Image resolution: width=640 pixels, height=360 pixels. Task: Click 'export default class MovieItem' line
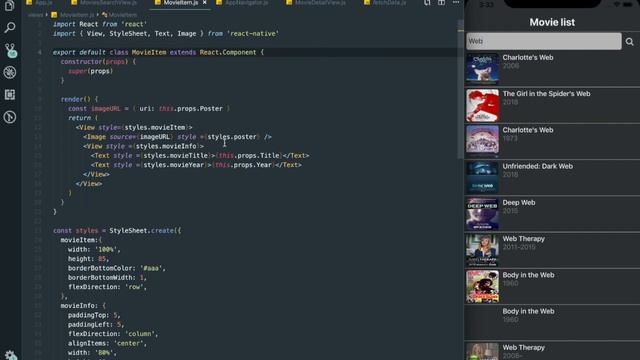158,52
